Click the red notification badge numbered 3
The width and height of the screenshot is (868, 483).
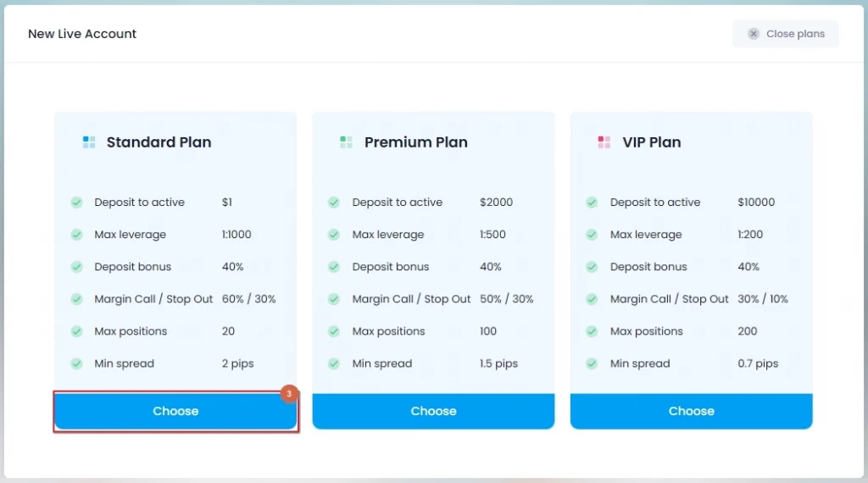coord(289,394)
